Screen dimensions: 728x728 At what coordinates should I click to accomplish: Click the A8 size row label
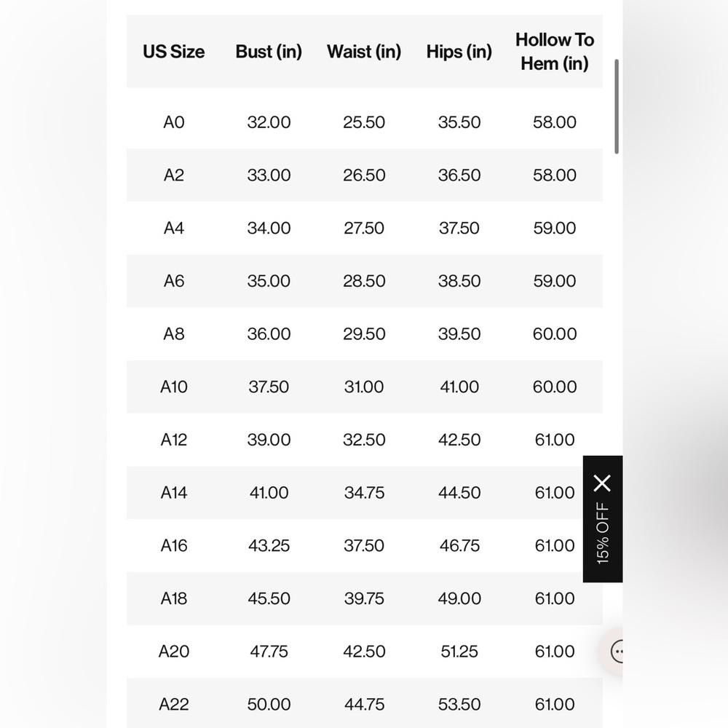174,334
